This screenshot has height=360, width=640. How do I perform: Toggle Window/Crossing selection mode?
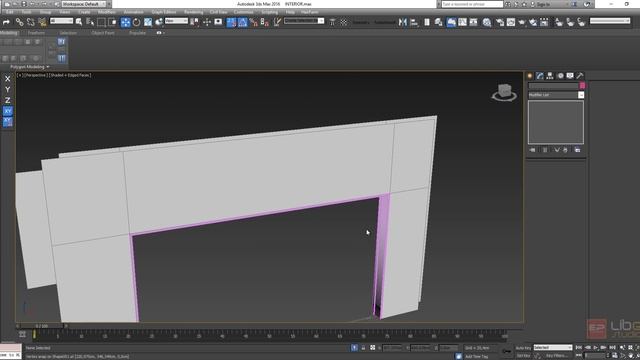(112, 22)
